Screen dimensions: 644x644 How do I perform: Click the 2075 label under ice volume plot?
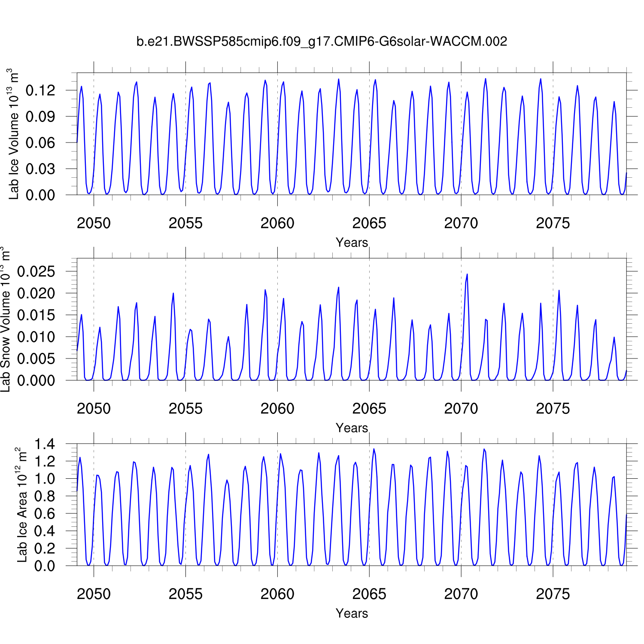pyautogui.click(x=553, y=223)
